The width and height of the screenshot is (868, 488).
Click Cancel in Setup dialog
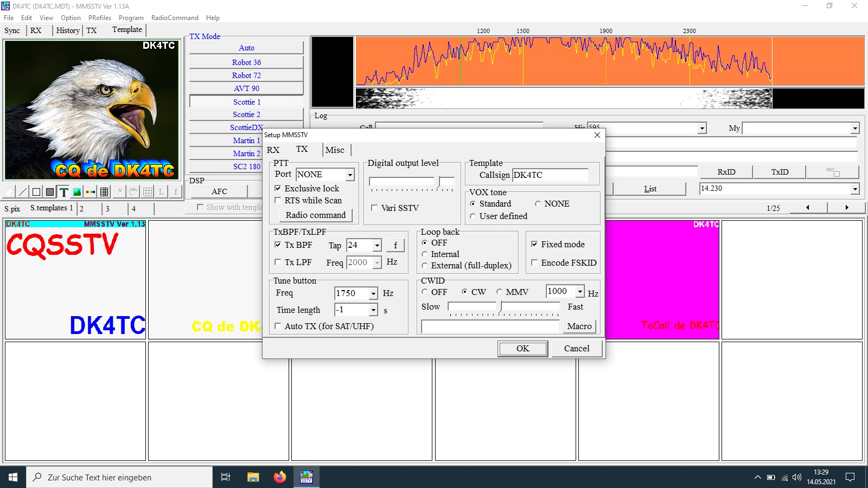tap(577, 349)
